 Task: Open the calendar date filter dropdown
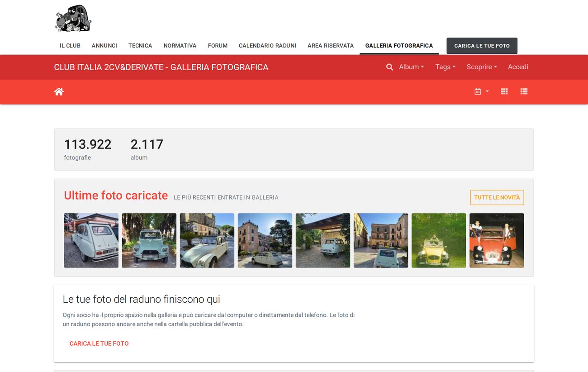pyautogui.click(x=482, y=91)
